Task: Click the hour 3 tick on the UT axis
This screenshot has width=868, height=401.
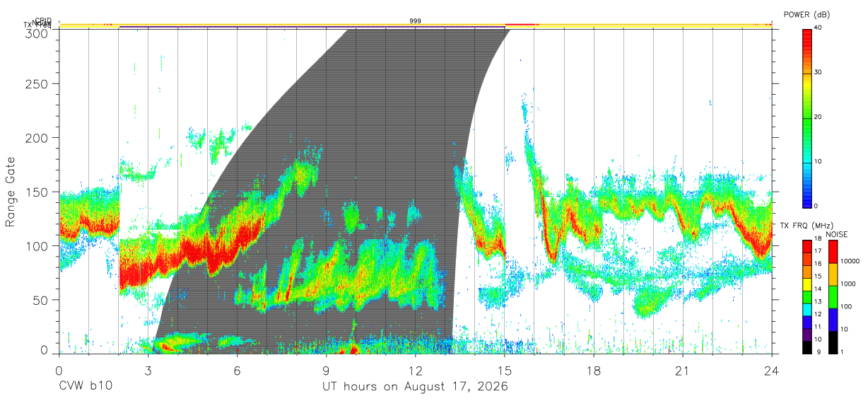Action: (x=148, y=370)
